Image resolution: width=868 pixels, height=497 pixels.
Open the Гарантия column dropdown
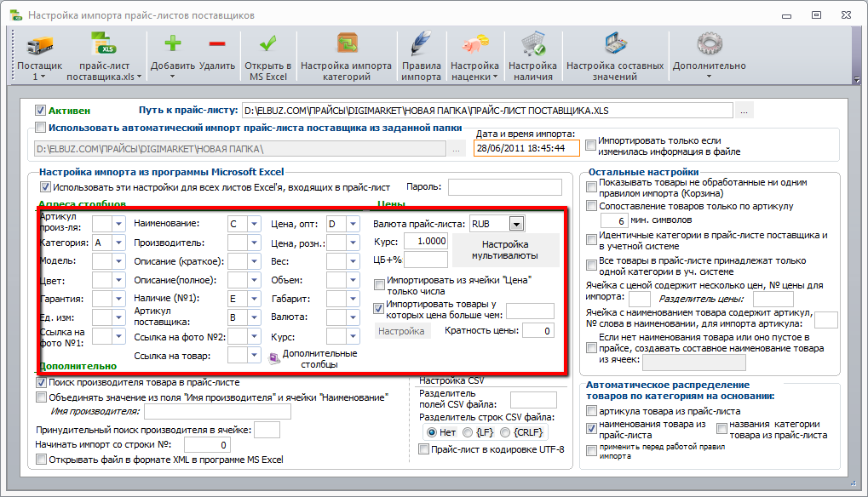pyautogui.click(x=118, y=299)
